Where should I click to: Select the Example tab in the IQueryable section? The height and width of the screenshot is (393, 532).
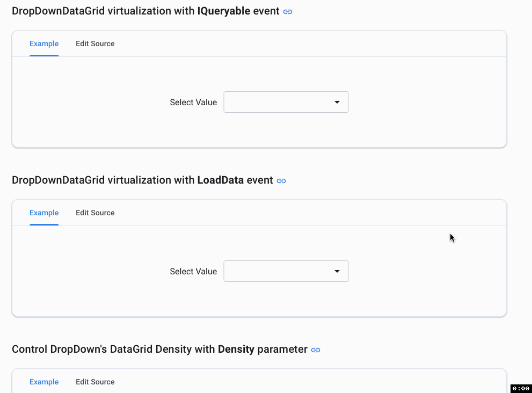pos(44,43)
